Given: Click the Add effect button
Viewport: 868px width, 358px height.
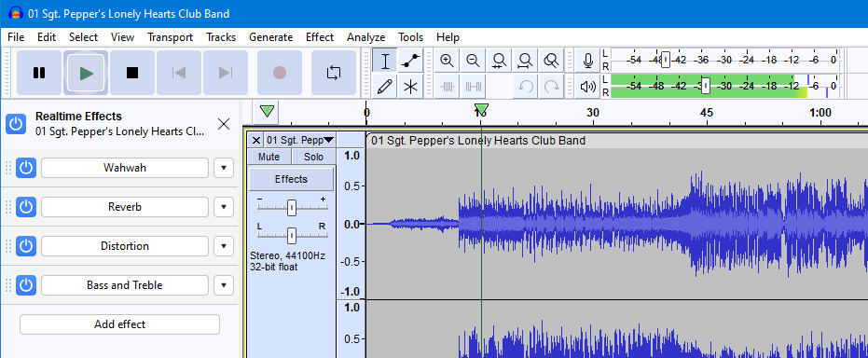Looking at the screenshot, I should (x=119, y=324).
